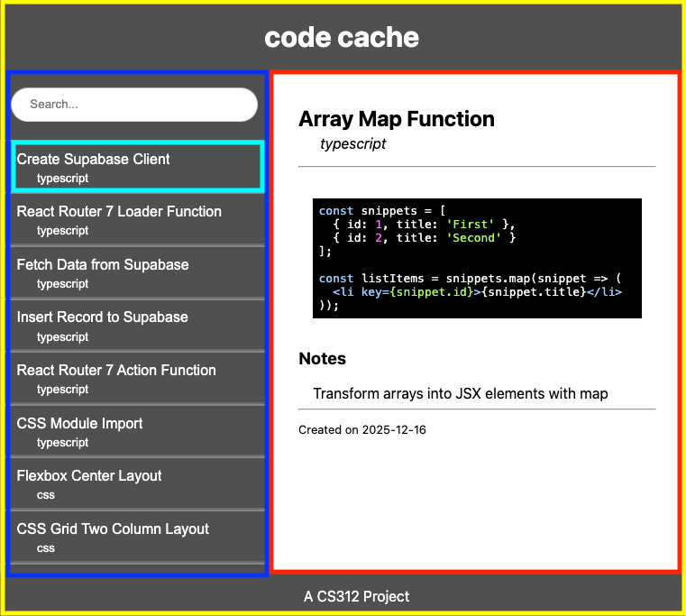Choose React Router 7 Action Function snippet
The image size is (686, 616).
click(x=116, y=371)
